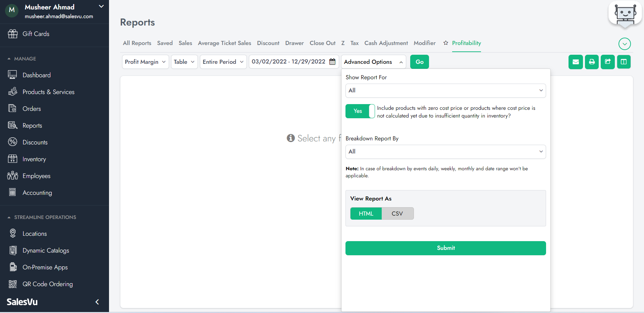Open the Cash Adjustment tab

[x=386, y=43]
